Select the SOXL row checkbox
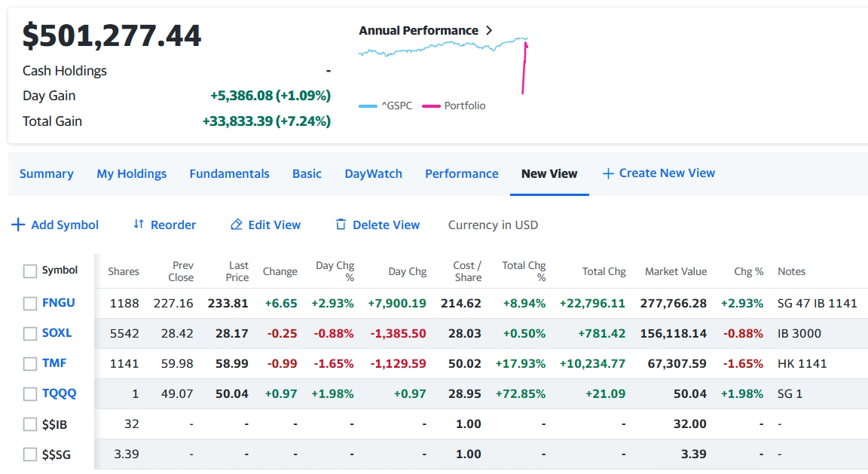 tap(30, 333)
